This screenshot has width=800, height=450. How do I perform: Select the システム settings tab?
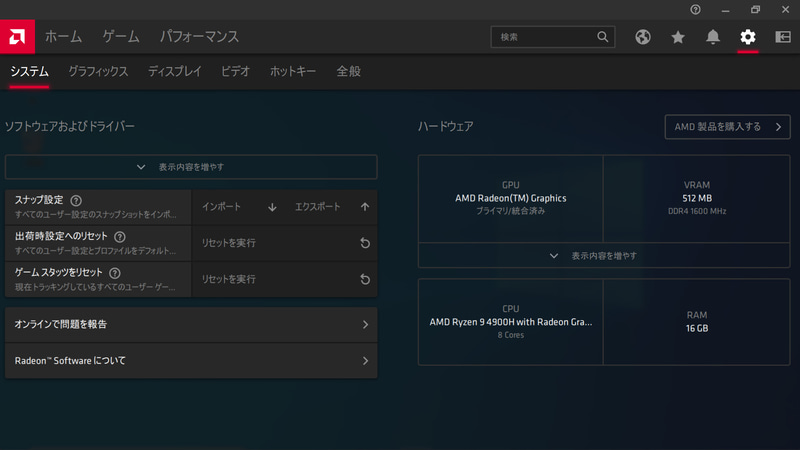pyautogui.click(x=29, y=71)
